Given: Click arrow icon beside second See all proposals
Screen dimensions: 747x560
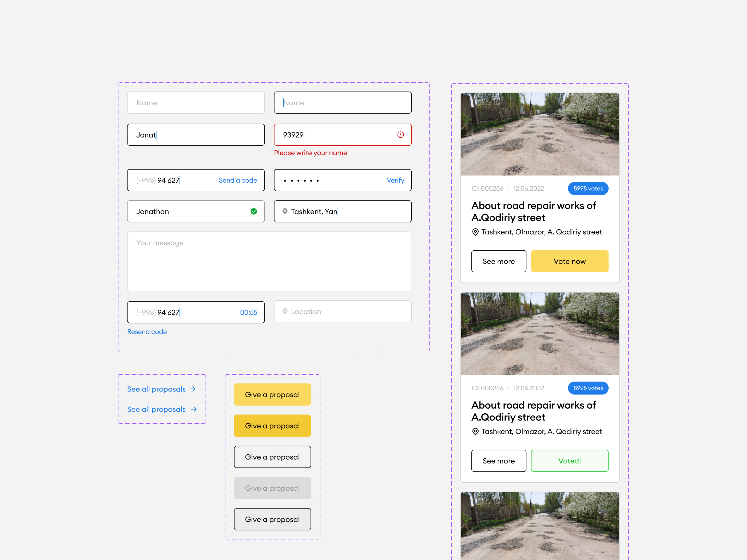Looking at the screenshot, I should click(194, 409).
